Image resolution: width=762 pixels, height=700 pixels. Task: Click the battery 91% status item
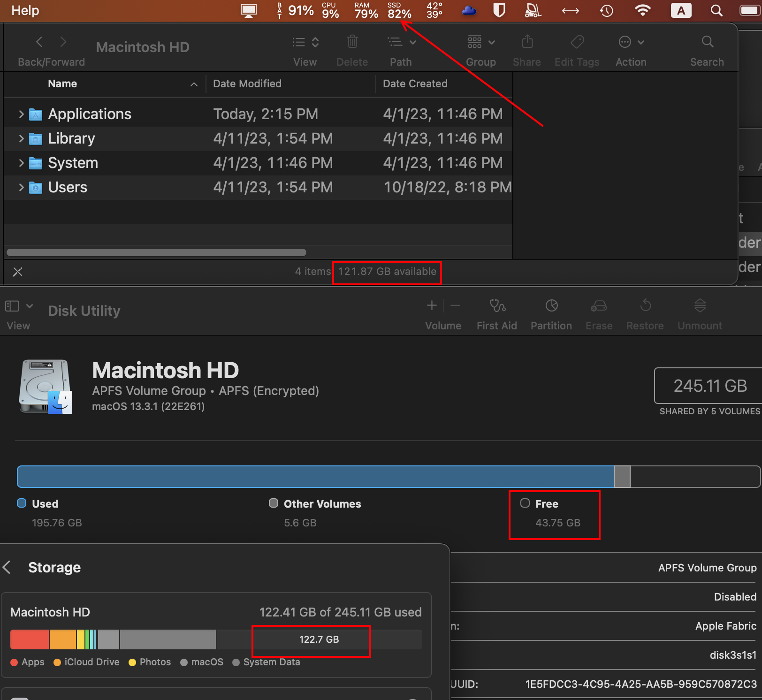(295, 10)
